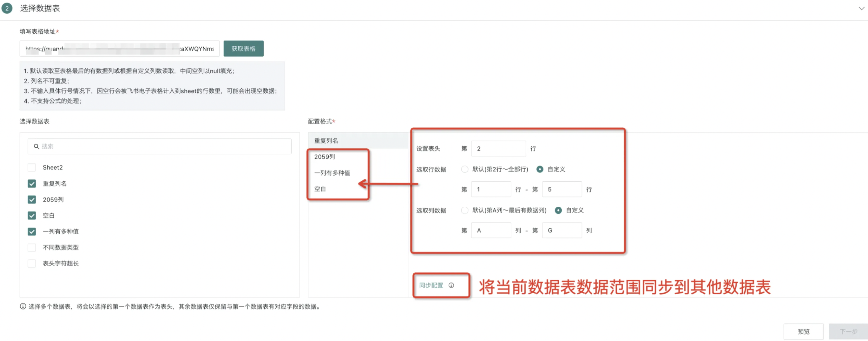Click the info icon beside bottom note
The image size is (868, 341).
point(23,306)
